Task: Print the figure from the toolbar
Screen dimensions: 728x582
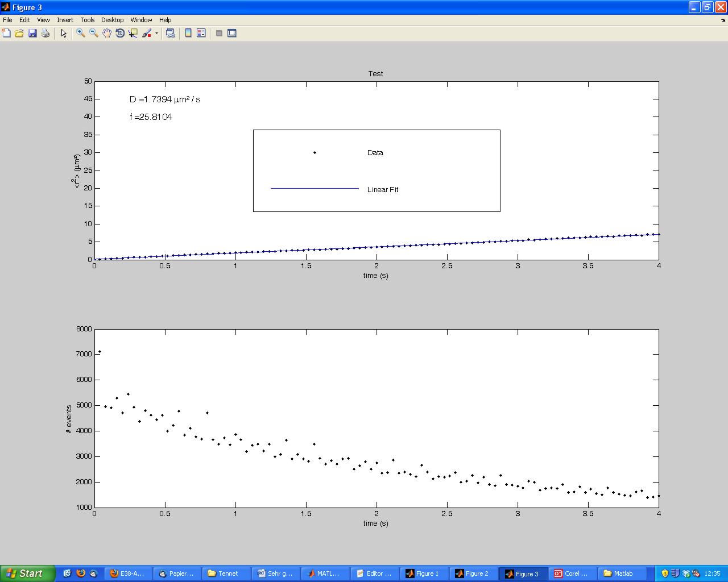Action: click(45, 34)
